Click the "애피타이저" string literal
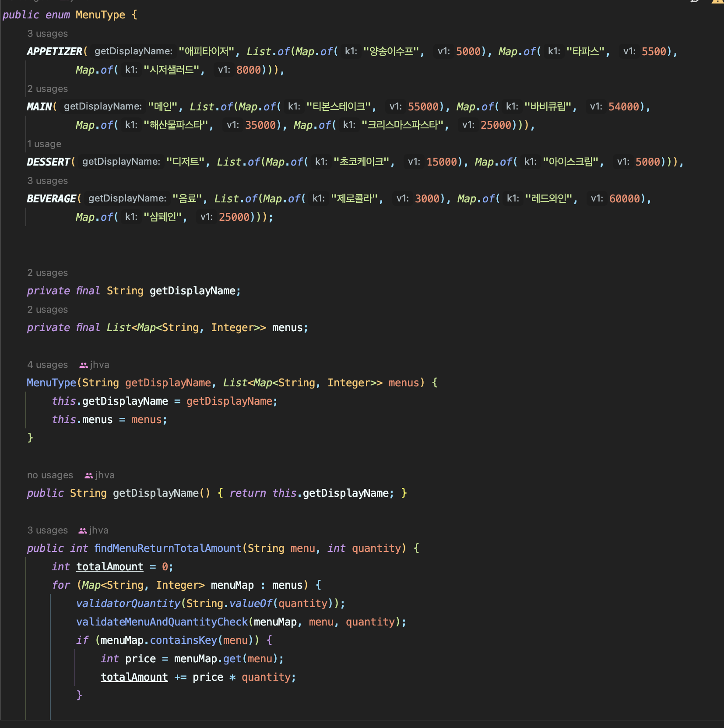The image size is (724, 728). point(207,52)
